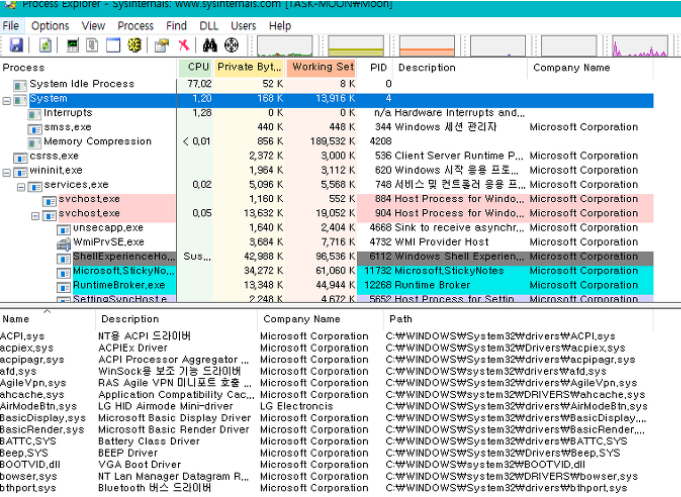Click the wininit.exe process icon
Image resolution: width=681 pixels, height=497 pixels.
point(20,171)
